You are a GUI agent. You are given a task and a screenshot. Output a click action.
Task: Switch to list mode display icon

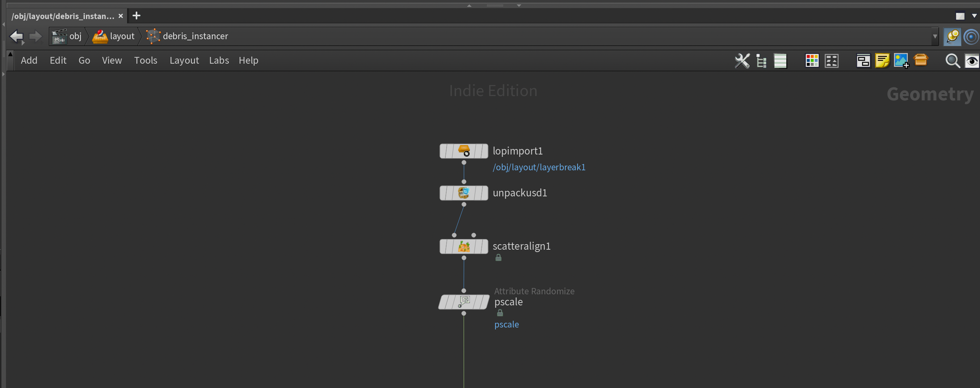780,61
